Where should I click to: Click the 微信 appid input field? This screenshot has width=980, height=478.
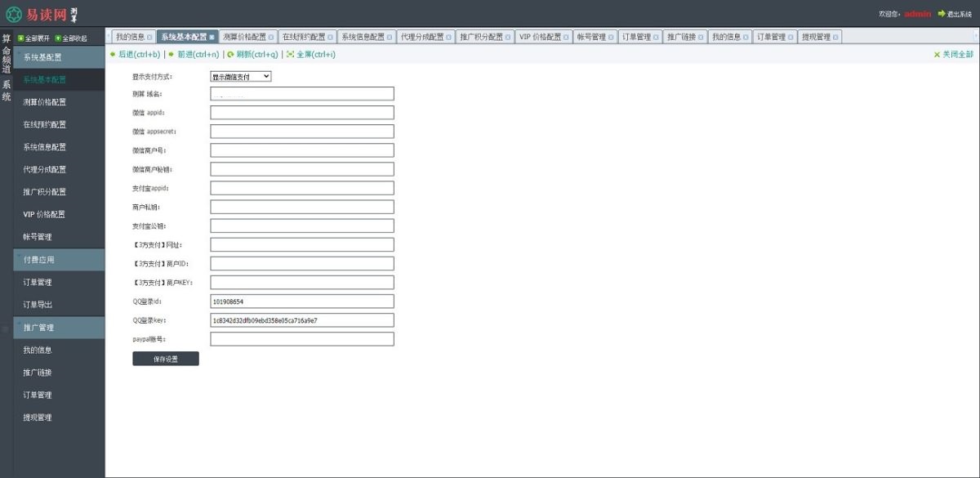click(x=302, y=113)
